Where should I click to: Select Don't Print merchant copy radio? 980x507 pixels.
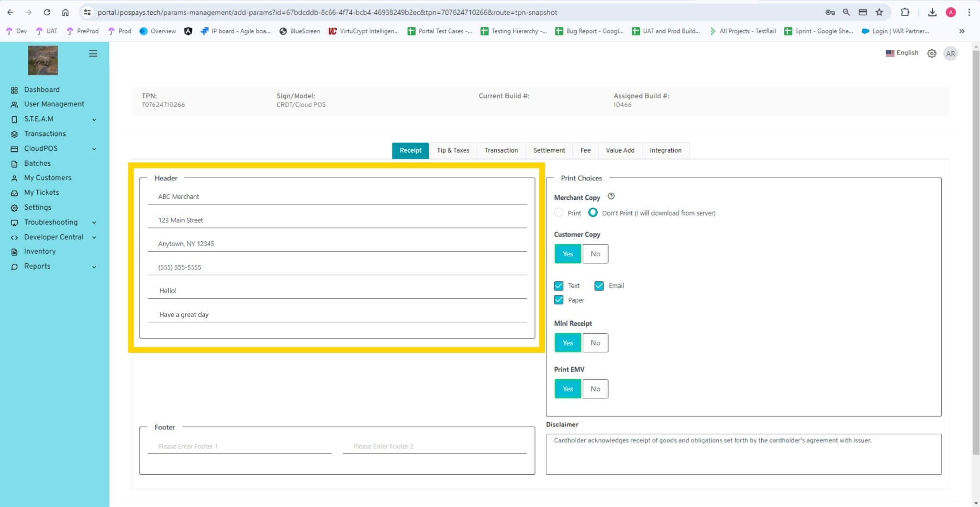click(593, 213)
